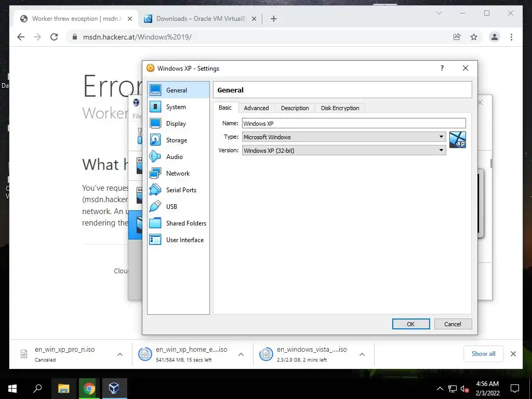Click the Windows XP OS type icon
This screenshot has height=399, width=532.
[x=458, y=140]
